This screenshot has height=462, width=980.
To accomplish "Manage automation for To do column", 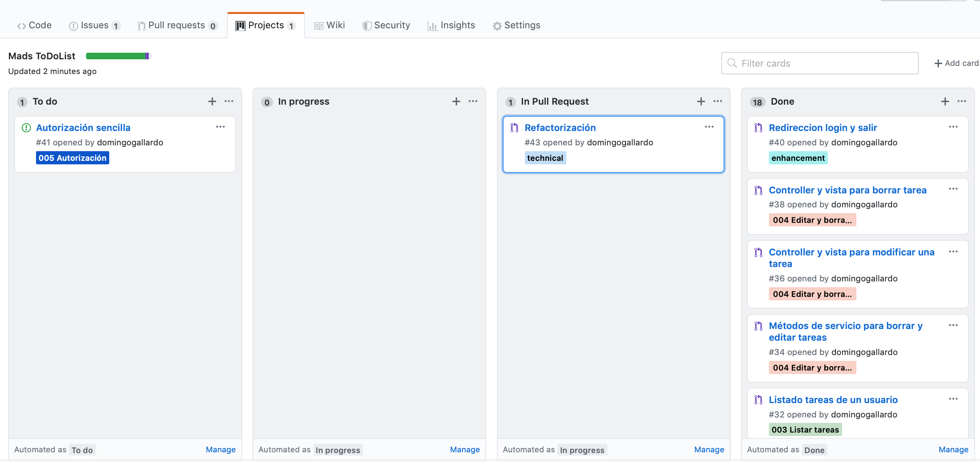I will click(x=220, y=450).
